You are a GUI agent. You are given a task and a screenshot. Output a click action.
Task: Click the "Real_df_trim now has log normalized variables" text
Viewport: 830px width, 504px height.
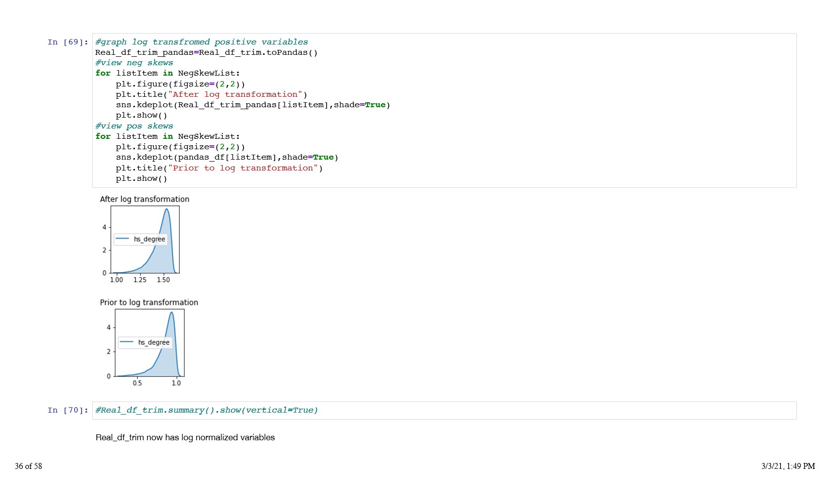coord(185,438)
